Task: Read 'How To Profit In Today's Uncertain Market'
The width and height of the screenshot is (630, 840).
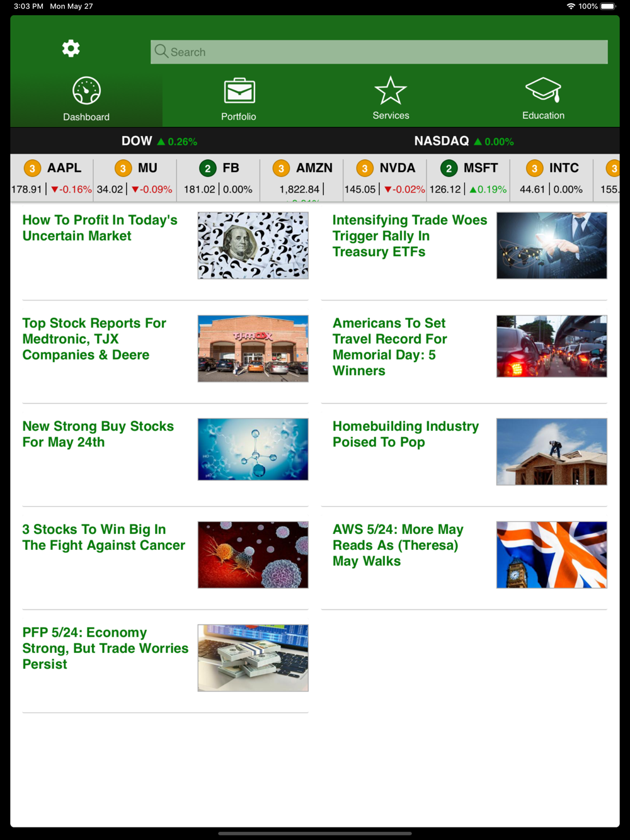Action: (100, 228)
